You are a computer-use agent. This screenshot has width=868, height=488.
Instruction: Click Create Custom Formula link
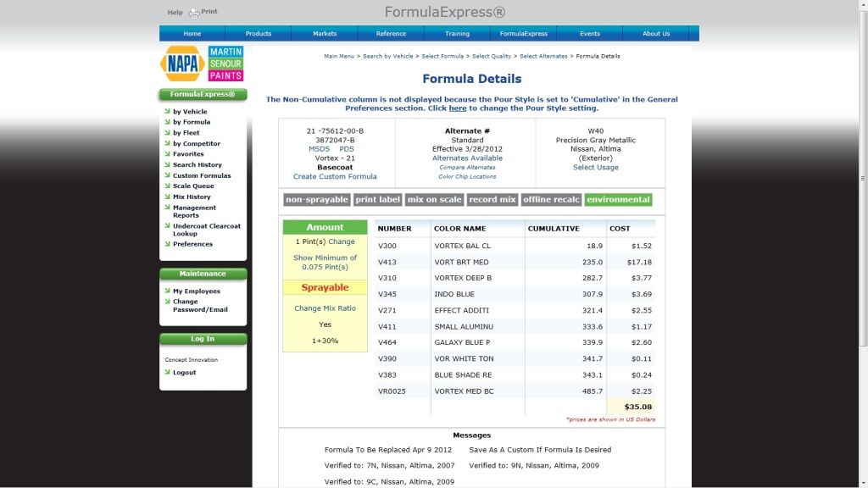(x=335, y=176)
